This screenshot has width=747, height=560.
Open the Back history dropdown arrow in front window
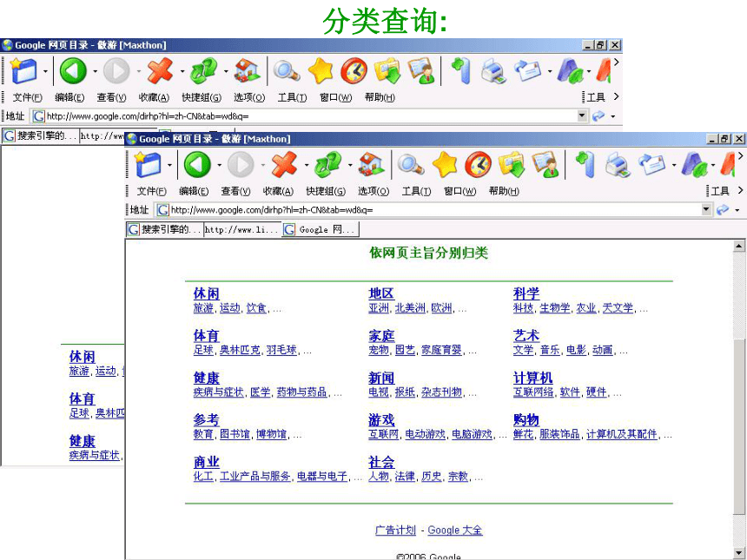pos(219,165)
